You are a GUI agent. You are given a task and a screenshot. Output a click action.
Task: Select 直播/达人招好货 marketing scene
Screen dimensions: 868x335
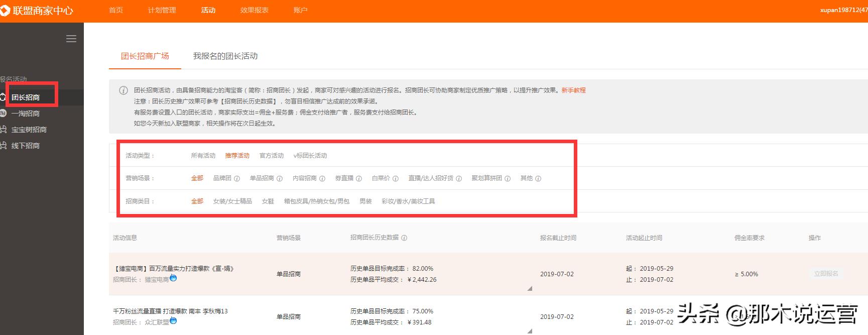[431, 178]
